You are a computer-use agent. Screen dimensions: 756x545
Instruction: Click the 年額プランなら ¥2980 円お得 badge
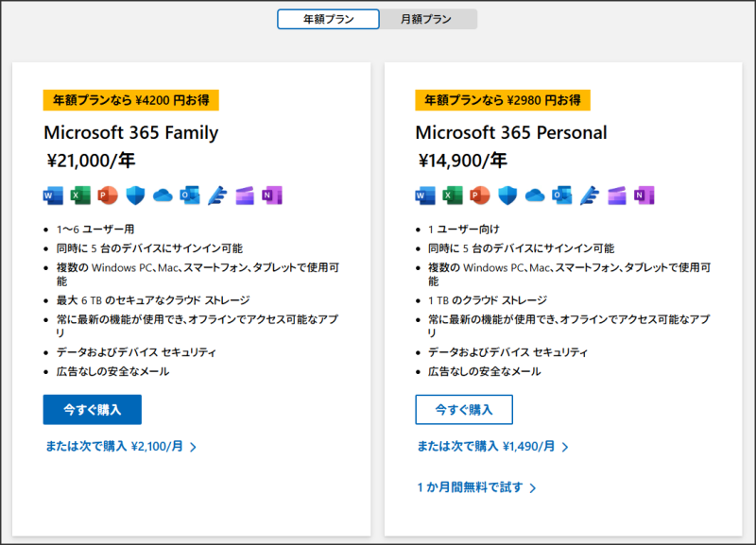pyautogui.click(x=503, y=100)
